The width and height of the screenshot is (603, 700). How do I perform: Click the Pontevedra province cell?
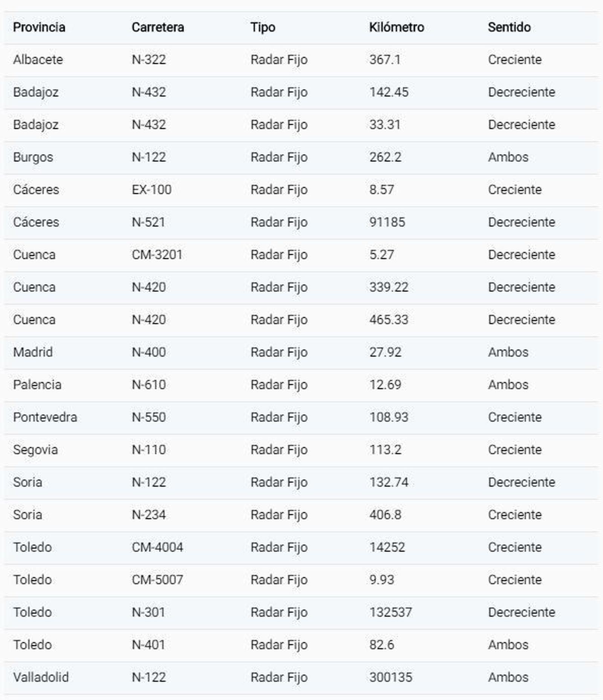coord(45,417)
